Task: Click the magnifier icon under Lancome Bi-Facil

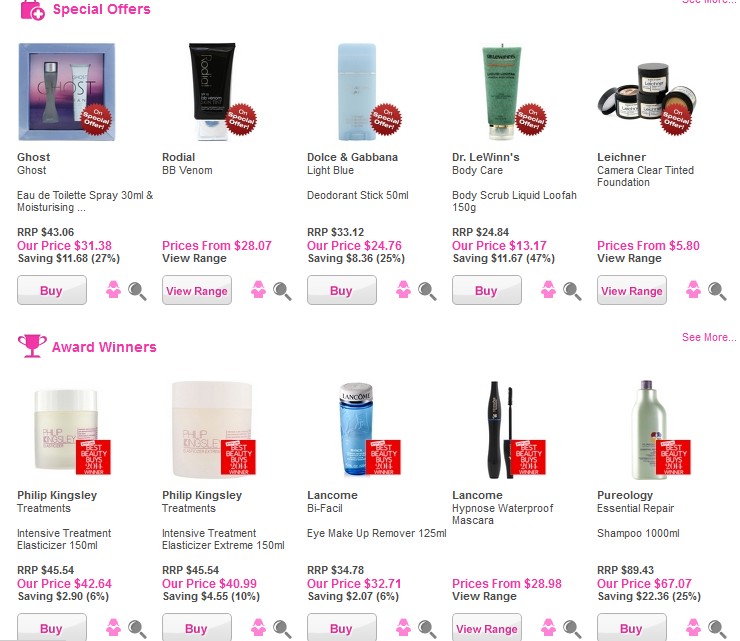Action: pyautogui.click(x=427, y=629)
